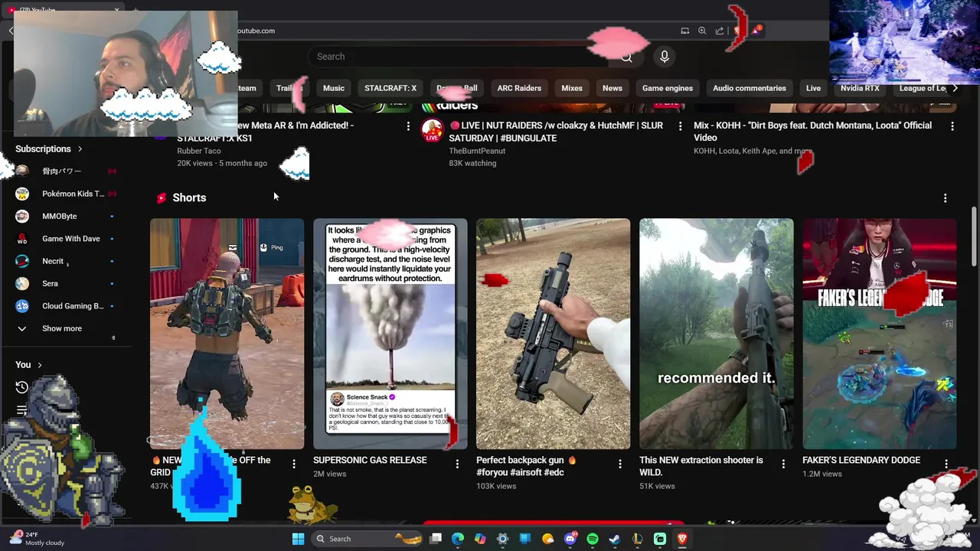This screenshot has width=980, height=551.
Task: Select the Mixes filter chip
Action: (x=572, y=88)
